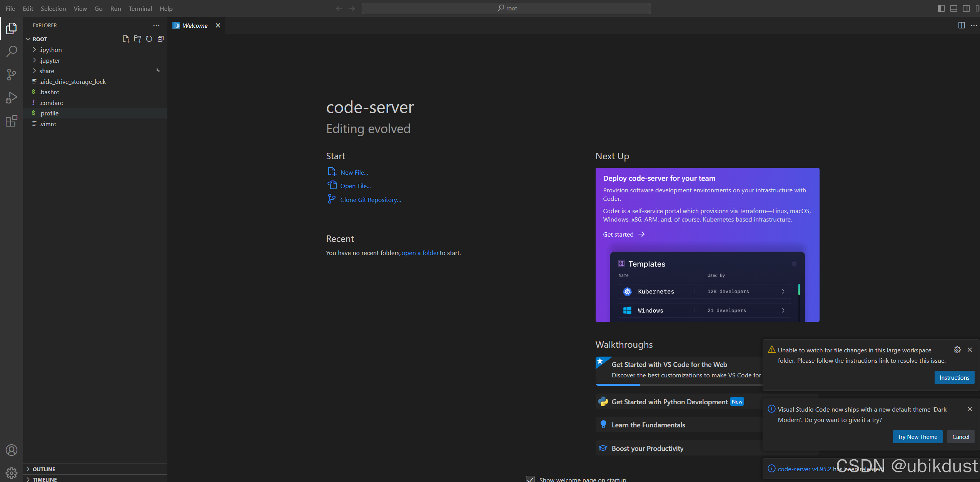Open the Manage gear in activity bar
Image resolution: width=980 pixels, height=482 pixels.
[x=12, y=473]
